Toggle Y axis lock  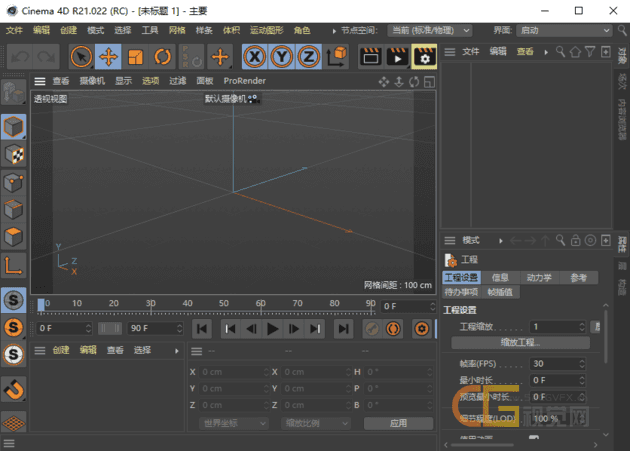[x=282, y=57]
